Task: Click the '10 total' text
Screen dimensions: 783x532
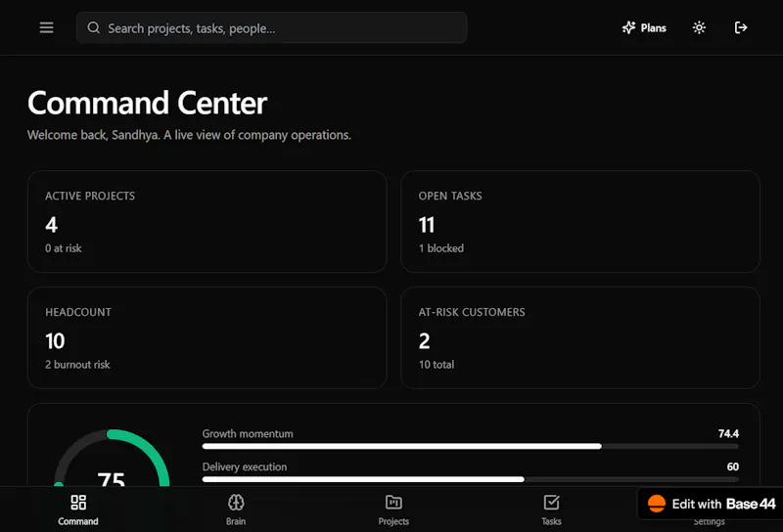Action: pos(437,365)
